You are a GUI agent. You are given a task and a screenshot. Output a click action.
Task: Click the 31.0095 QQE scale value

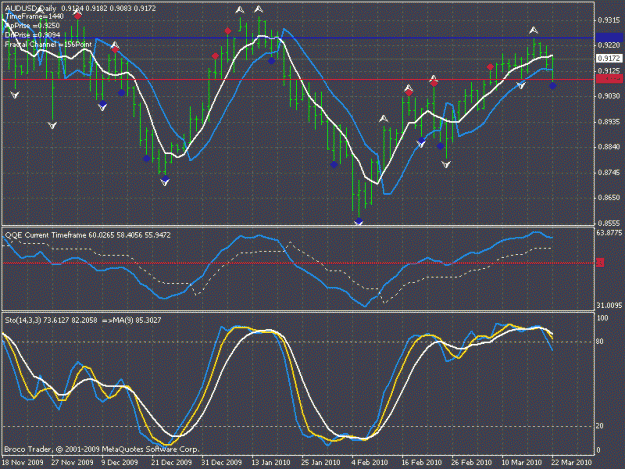609,306
